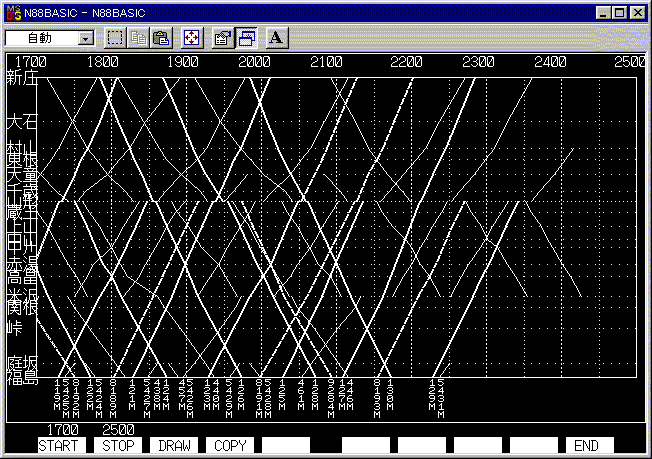Click the 2200 time axis label

pos(406,62)
